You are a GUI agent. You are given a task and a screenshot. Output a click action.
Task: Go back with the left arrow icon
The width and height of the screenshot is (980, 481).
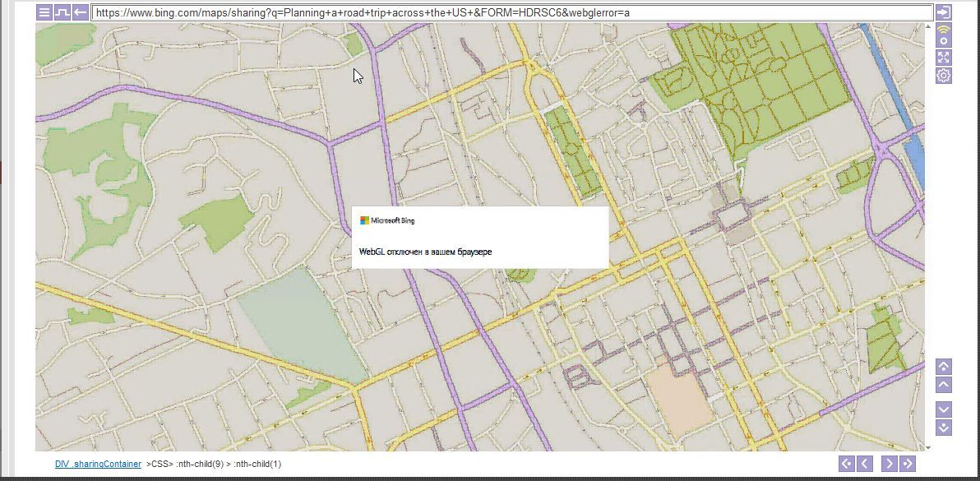[x=81, y=12]
